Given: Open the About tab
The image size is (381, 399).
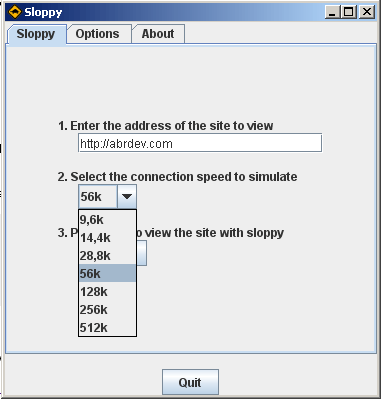Looking at the screenshot, I should pos(158,34).
